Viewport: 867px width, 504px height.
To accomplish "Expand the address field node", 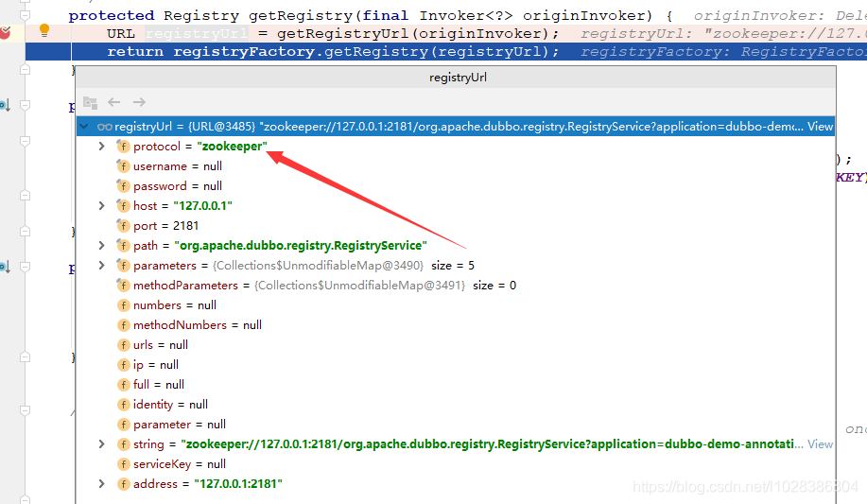I will pyautogui.click(x=102, y=484).
